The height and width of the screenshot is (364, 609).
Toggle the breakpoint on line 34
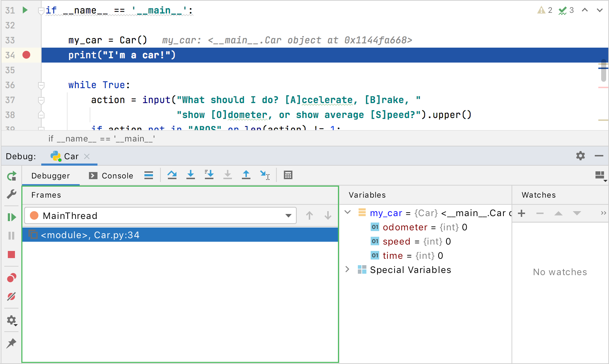26,55
